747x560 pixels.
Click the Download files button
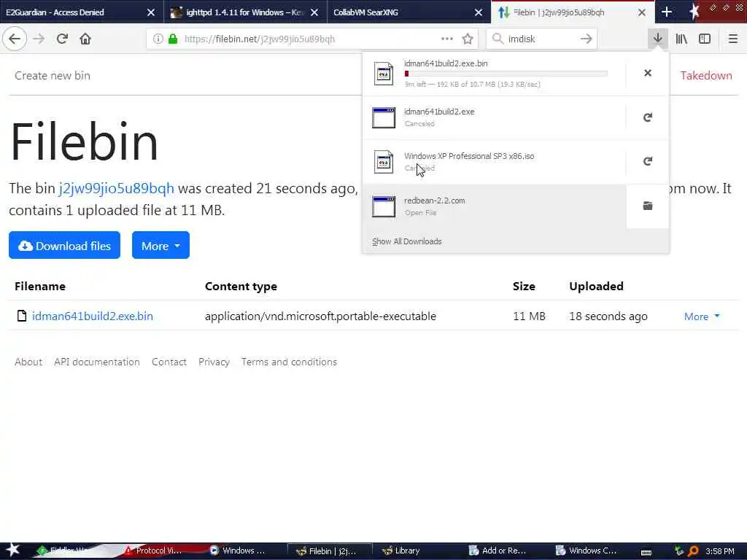click(x=64, y=245)
